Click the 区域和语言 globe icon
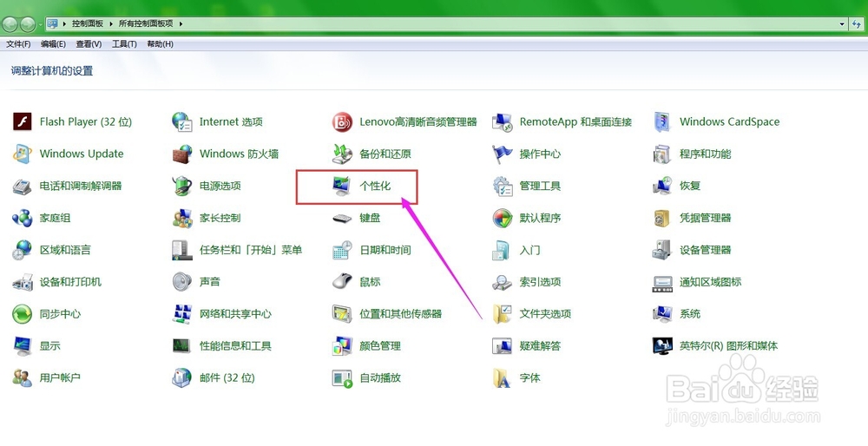The height and width of the screenshot is (446, 868). pos(23,250)
